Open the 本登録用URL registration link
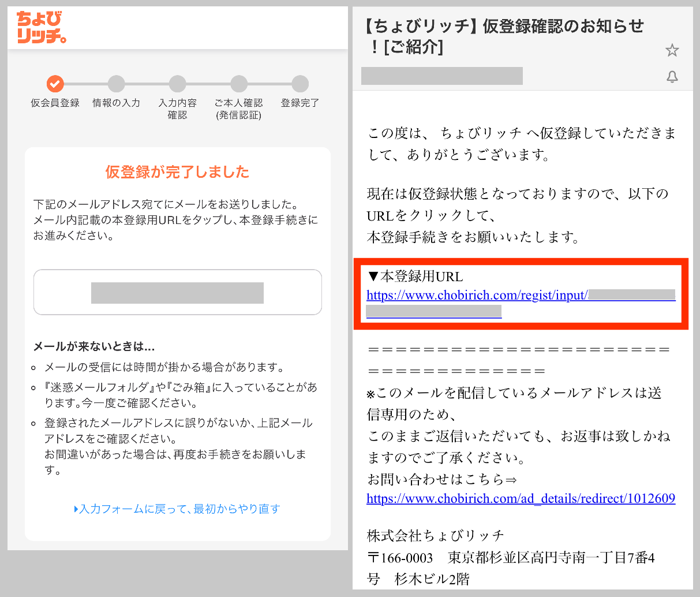700x597 pixels. tap(477, 295)
